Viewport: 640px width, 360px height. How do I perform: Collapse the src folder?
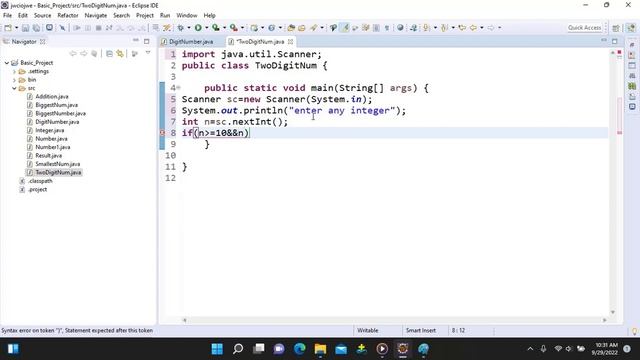(x=15, y=88)
